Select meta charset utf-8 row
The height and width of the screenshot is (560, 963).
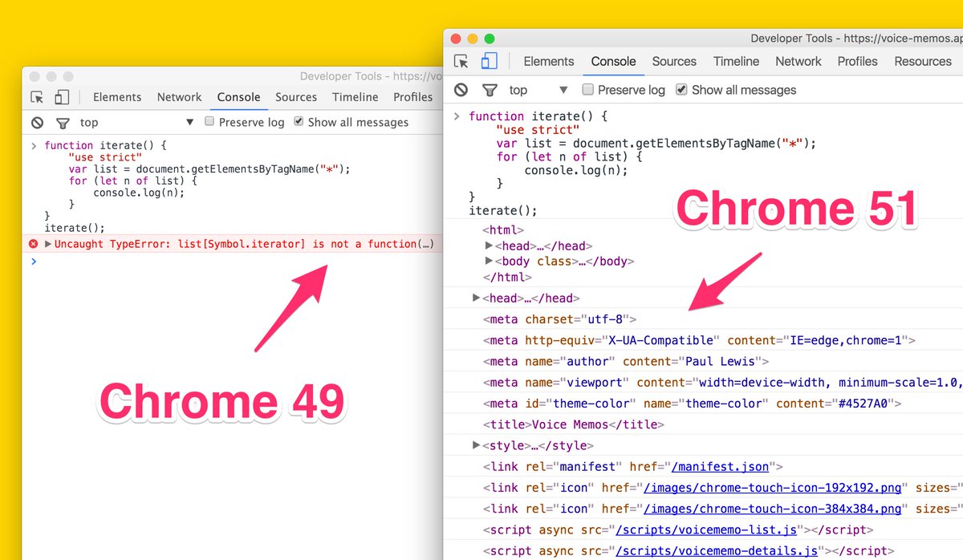tap(703, 319)
